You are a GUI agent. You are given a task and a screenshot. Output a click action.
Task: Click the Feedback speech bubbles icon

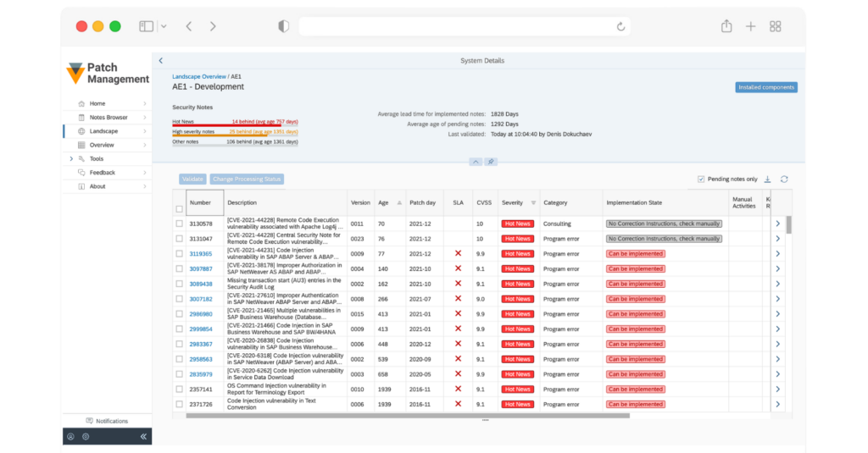[x=81, y=173]
